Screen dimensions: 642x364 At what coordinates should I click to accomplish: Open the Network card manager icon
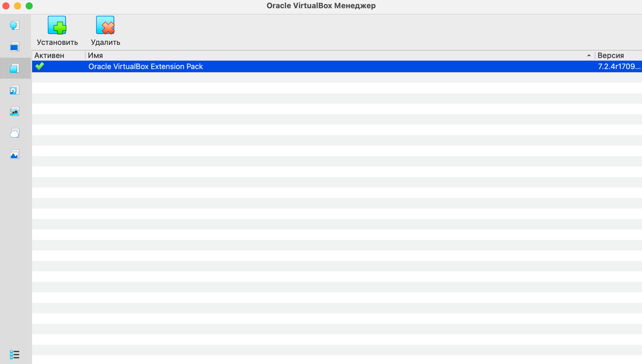point(14,112)
